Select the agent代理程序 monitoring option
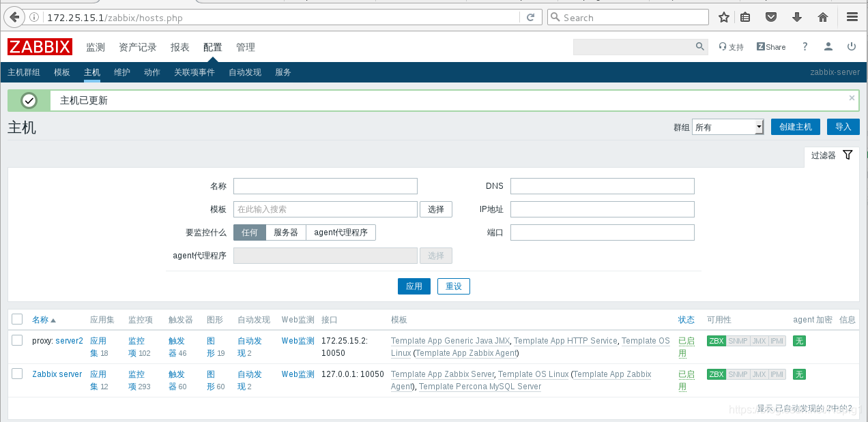Screen dimensions: 868x422 point(341,232)
